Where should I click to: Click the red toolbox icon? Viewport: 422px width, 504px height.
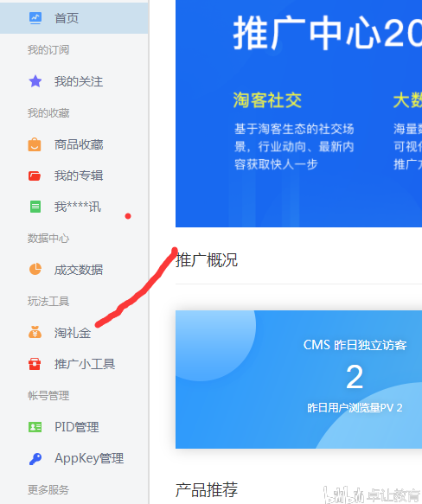click(35, 364)
